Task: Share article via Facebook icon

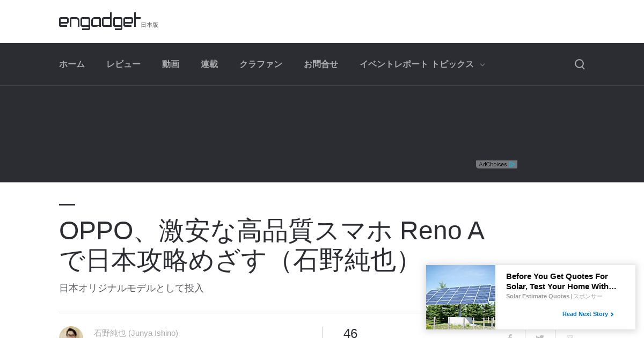Action: (510, 335)
